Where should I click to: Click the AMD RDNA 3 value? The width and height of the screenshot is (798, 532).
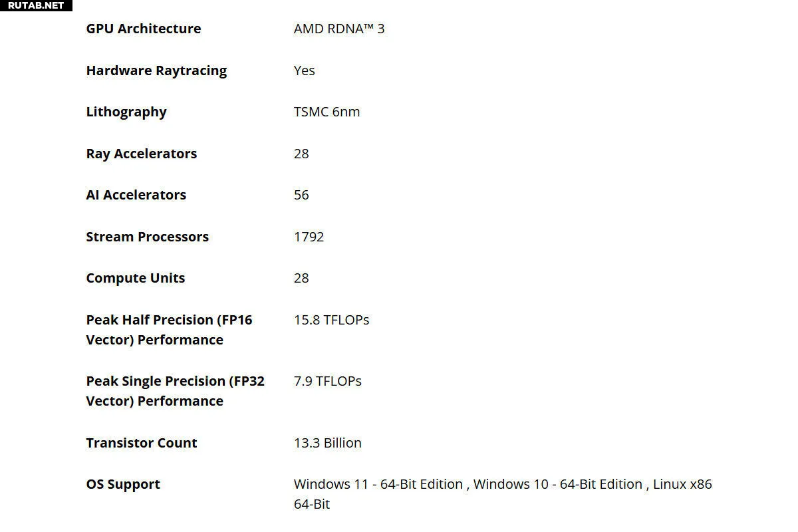(339, 29)
